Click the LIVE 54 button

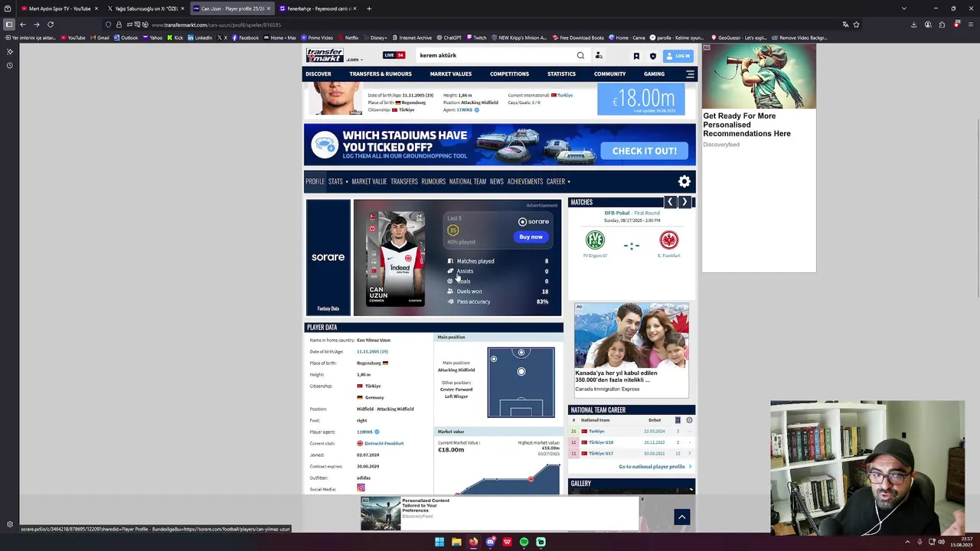[394, 55]
